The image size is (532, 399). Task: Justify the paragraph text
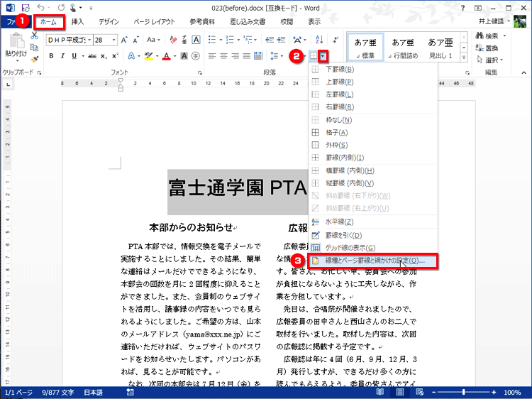tap(247, 56)
